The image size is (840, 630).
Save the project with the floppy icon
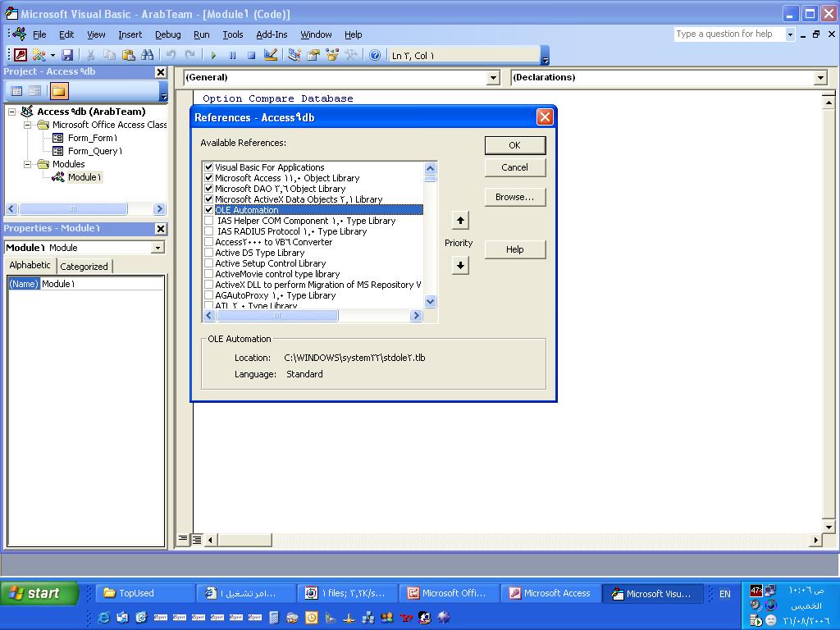[x=67, y=55]
